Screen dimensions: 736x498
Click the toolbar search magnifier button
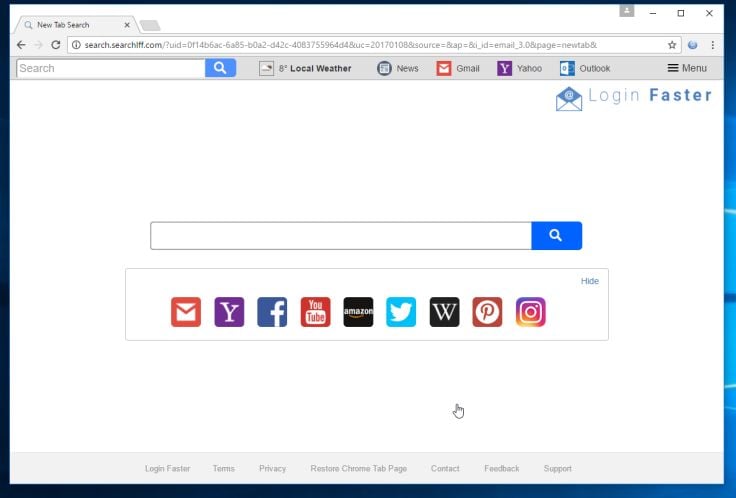220,68
